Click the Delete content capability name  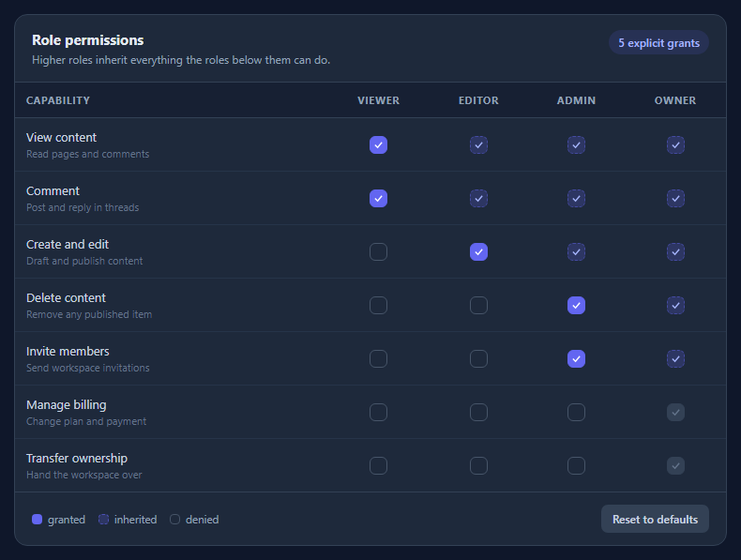pos(66,297)
